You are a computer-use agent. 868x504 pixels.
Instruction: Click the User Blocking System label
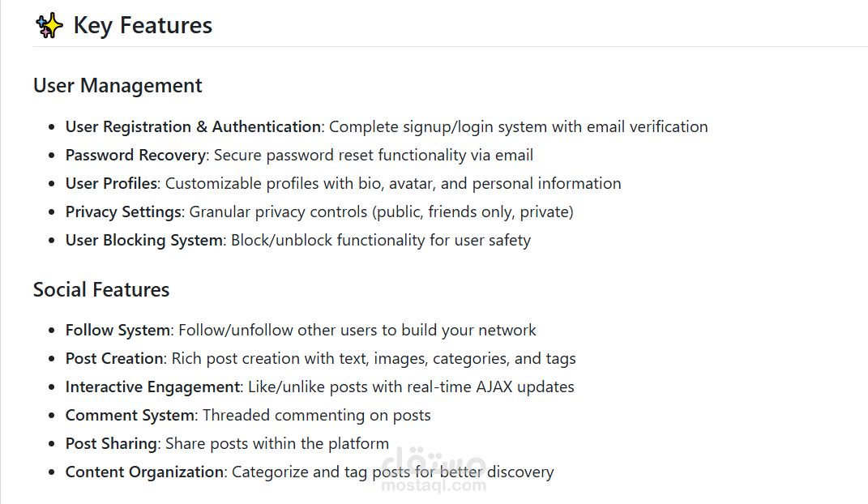click(144, 241)
